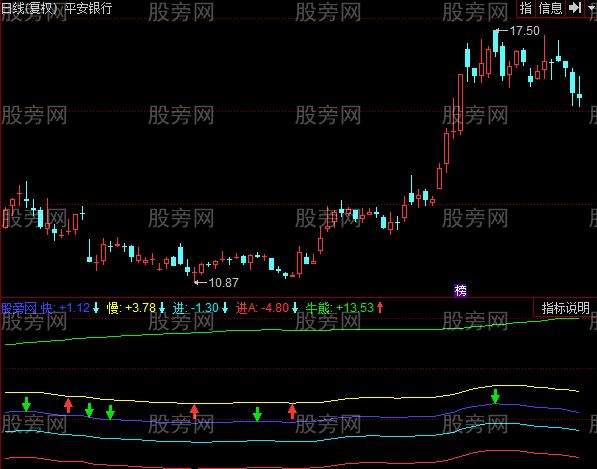Click the jump-to-end arrow icon

point(575,8)
